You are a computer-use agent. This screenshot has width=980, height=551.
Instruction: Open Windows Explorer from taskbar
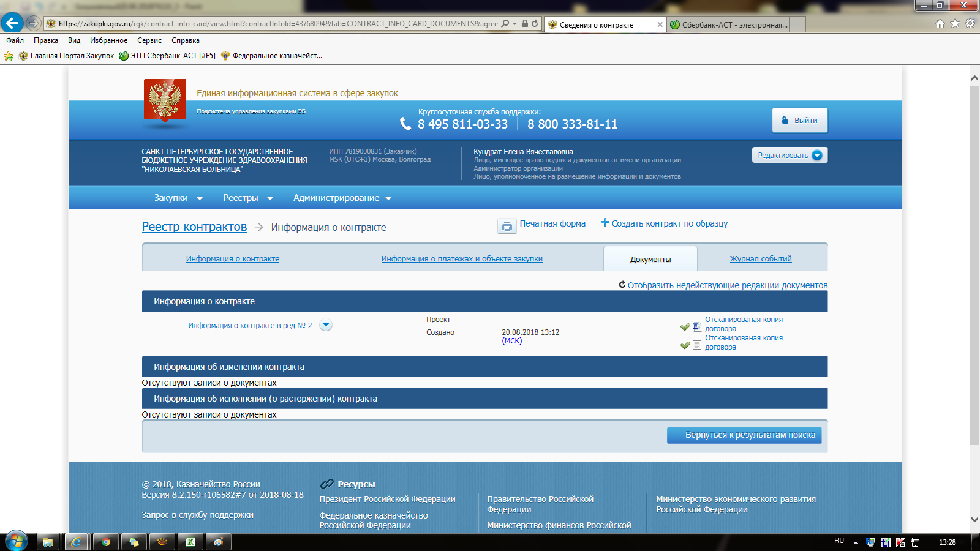coord(48,542)
